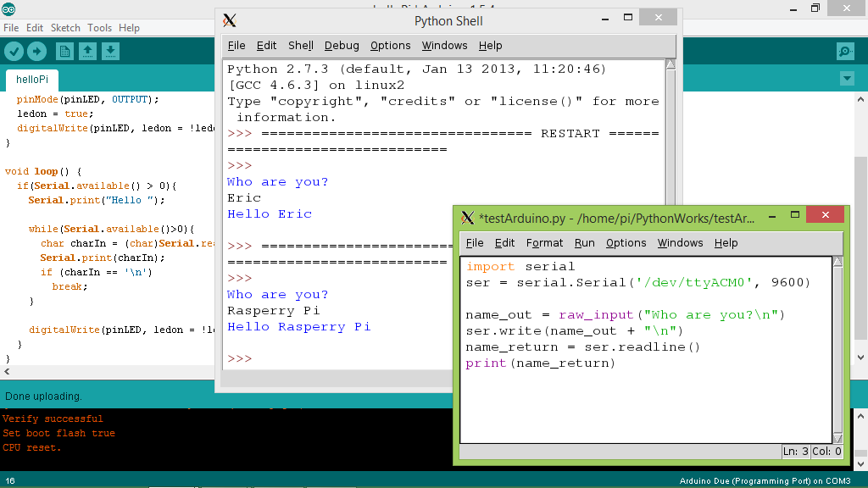Minimize the Python Shell window
This screenshot has width=868, height=488.
point(605,19)
